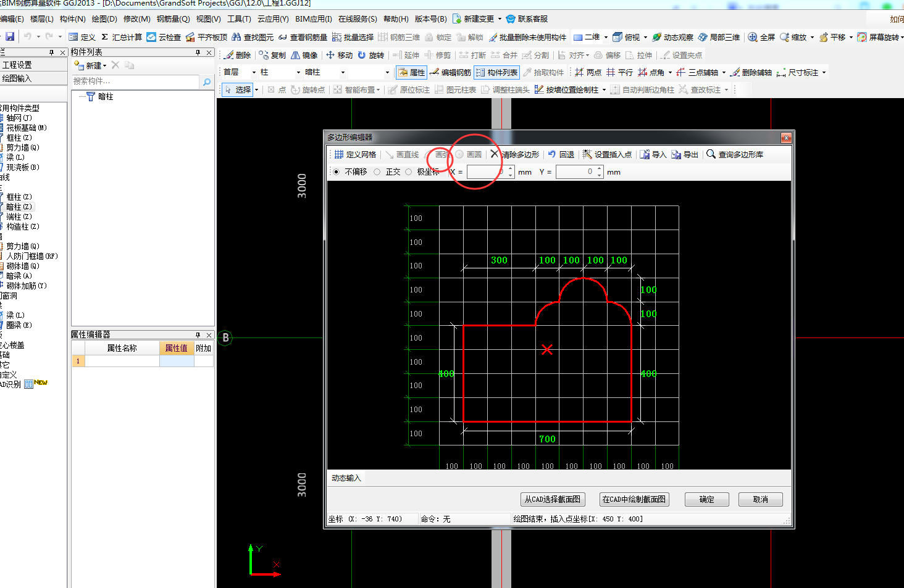
Task: Click the Y offset input field
Action: point(579,172)
